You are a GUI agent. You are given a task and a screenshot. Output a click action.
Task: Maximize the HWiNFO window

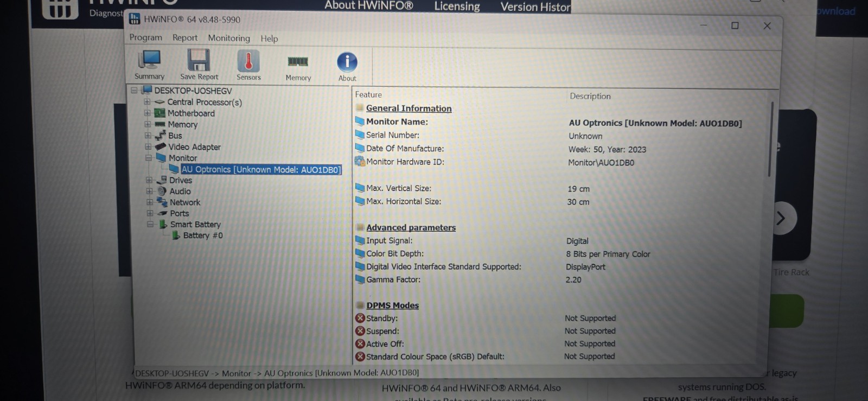click(x=735, y=26)
